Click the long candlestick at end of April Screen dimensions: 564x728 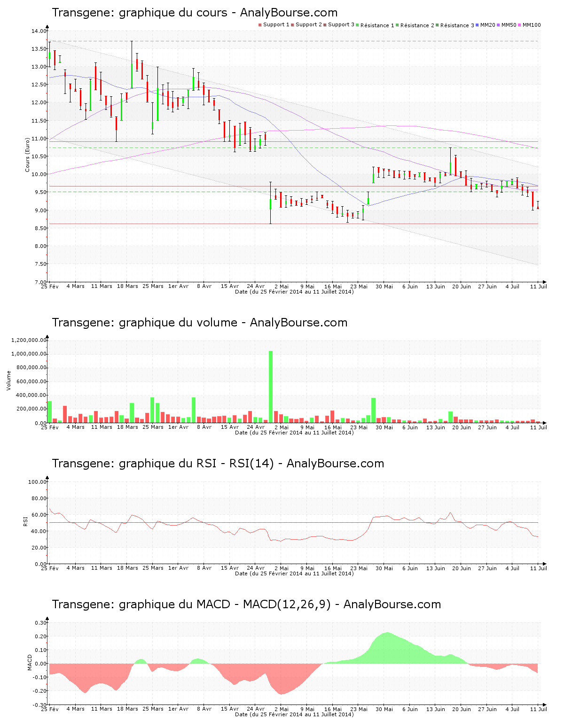click(x=271, y=202)
